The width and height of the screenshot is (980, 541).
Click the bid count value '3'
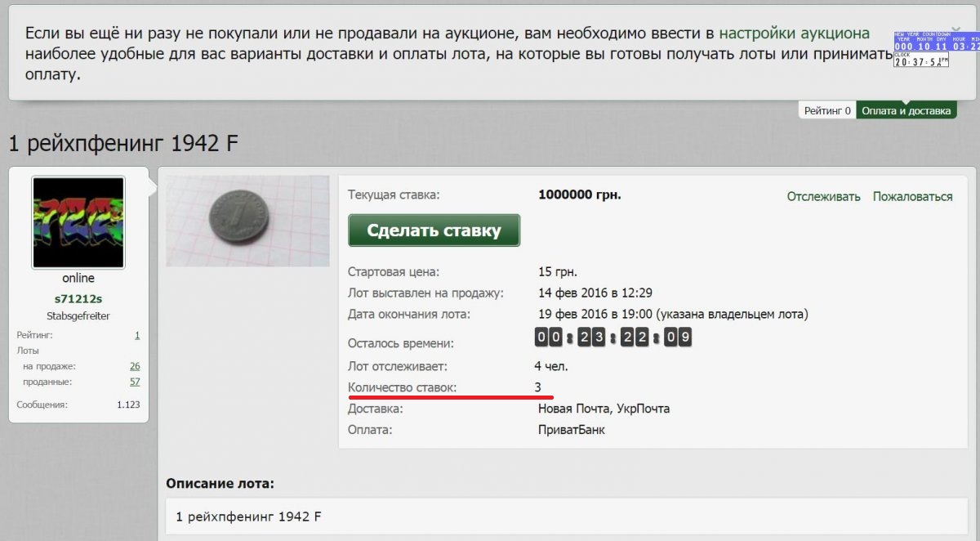538,387
